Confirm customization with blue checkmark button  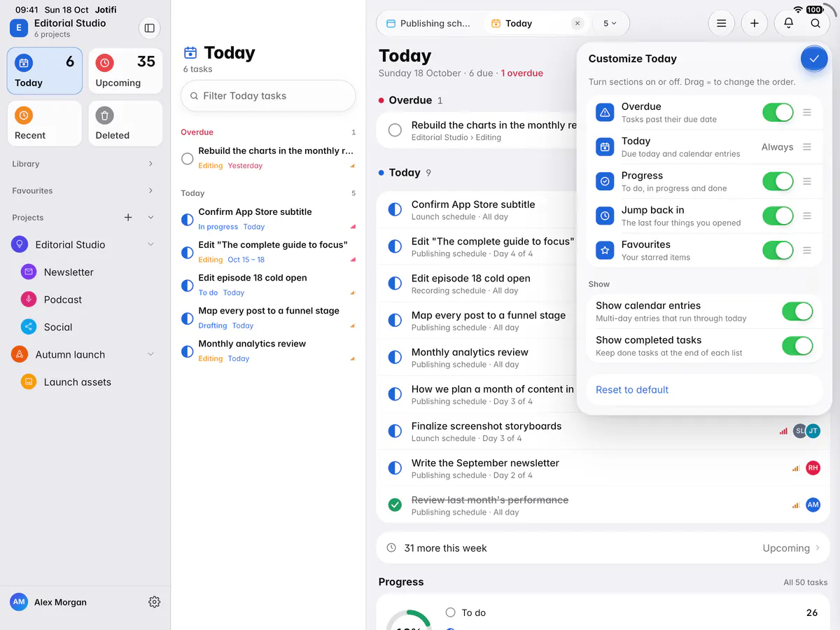pyautogui.click(x=813, y=59)
